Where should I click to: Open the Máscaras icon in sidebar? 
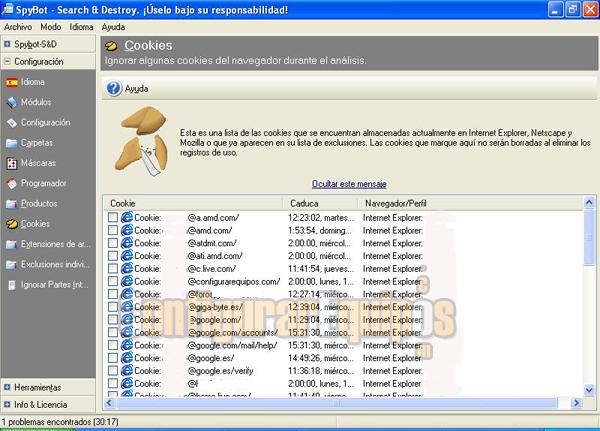(12, 163)
